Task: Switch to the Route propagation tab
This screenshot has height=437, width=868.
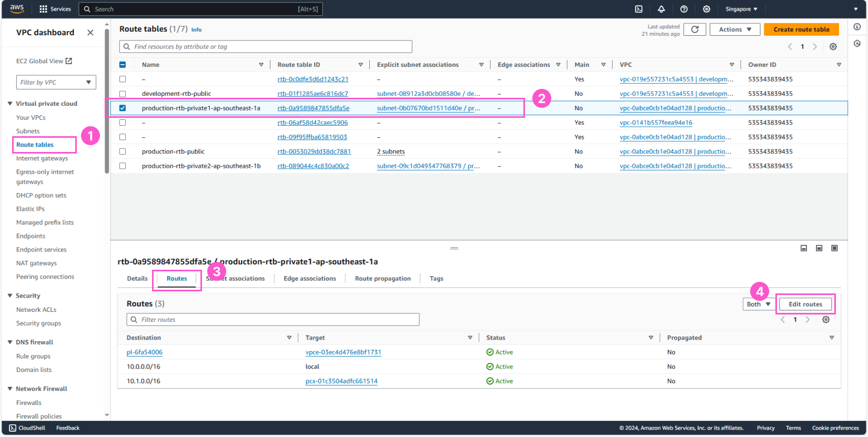Action: (383, 279)
